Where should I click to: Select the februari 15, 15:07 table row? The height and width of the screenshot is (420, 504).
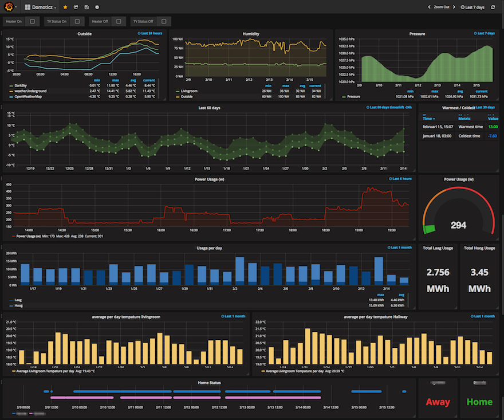(x=459, y=127)
